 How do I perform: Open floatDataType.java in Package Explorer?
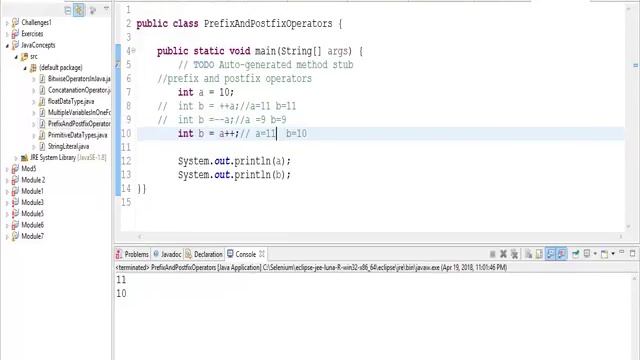71,101
